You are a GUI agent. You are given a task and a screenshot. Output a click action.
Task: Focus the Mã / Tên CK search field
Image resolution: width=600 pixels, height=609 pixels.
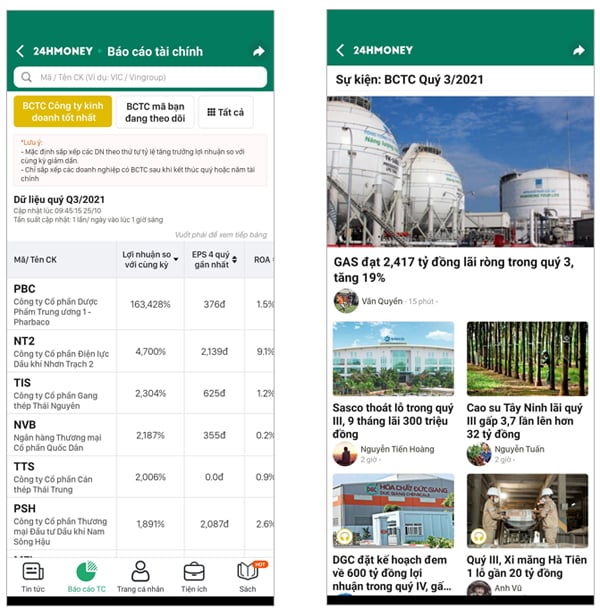140,77
